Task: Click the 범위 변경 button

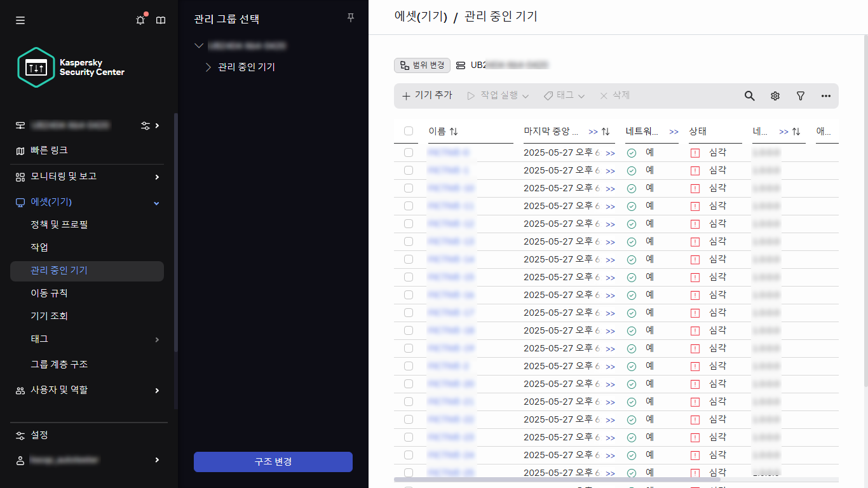Action: point(422,65)
